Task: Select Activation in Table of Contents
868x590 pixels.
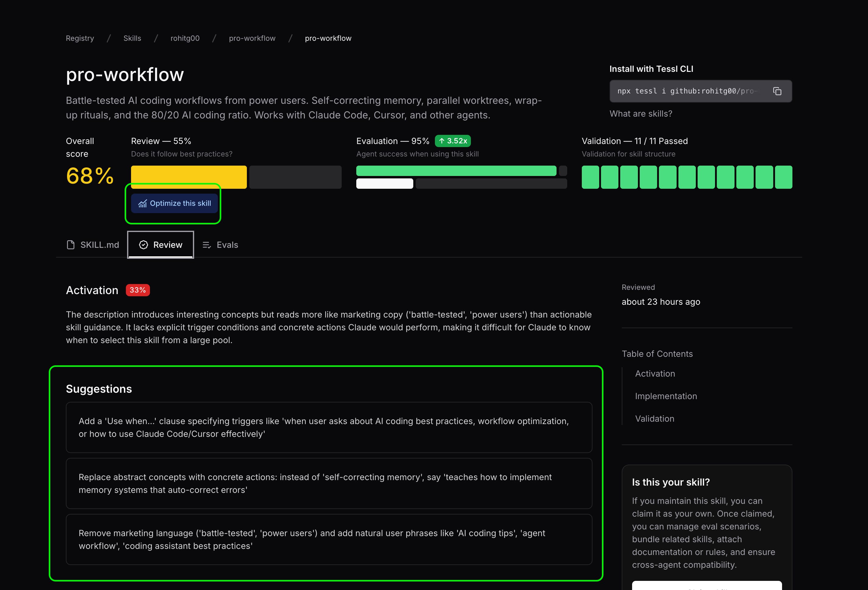Action: [655, 374]
